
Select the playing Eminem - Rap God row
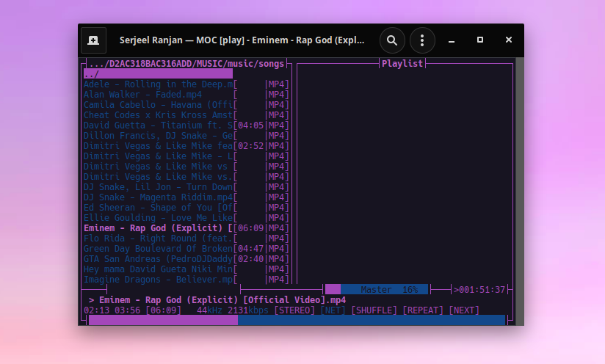[186, 228]
